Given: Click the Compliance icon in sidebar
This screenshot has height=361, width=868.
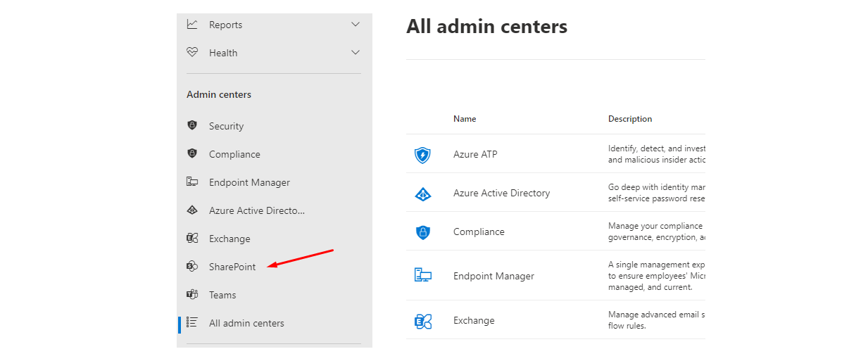Looking at the screenshot, I should (x=192, y=154).
